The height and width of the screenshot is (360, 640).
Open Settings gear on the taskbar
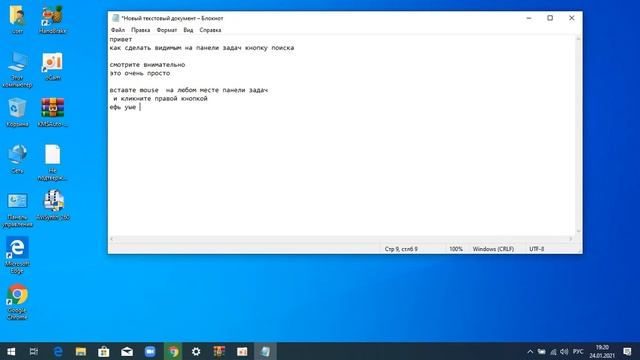[x=196, y=351]
